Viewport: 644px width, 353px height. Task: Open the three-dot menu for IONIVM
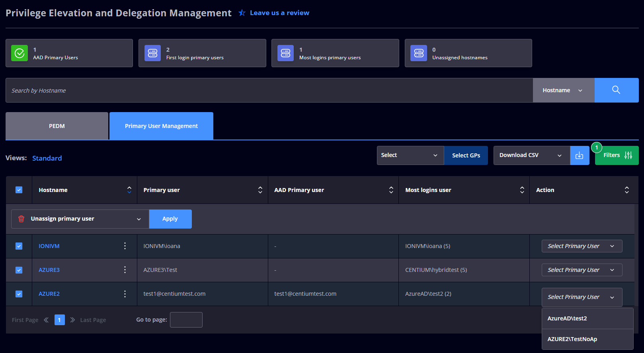point(125,246)
